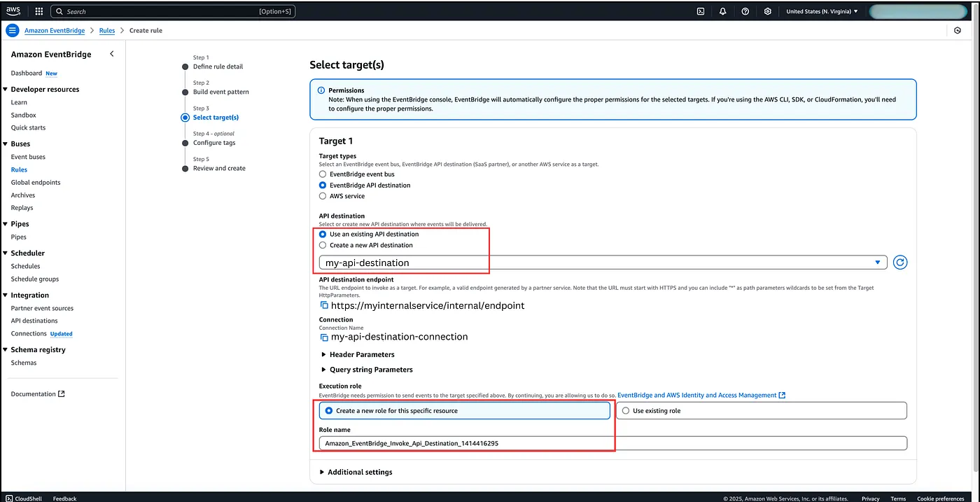This screenshot has width=980, height=502.
Task: Open Rules in the sidebar
Action: point(19,169)
